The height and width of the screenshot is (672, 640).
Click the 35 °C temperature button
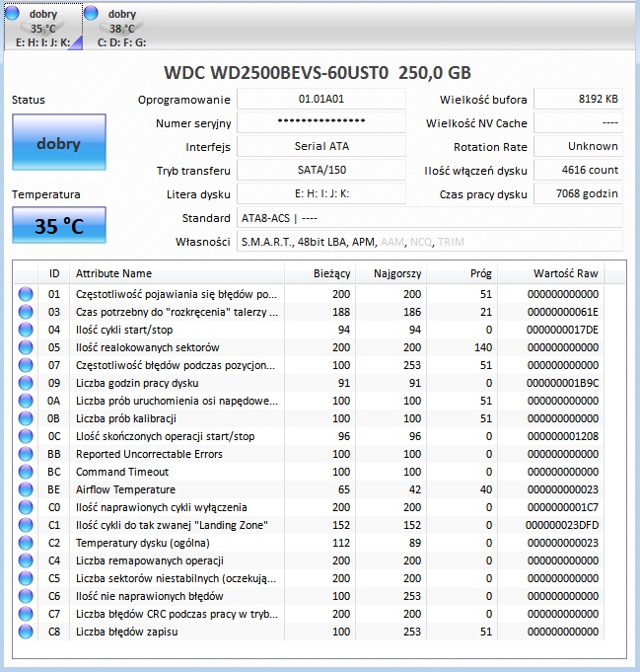[x=59, y=225]
